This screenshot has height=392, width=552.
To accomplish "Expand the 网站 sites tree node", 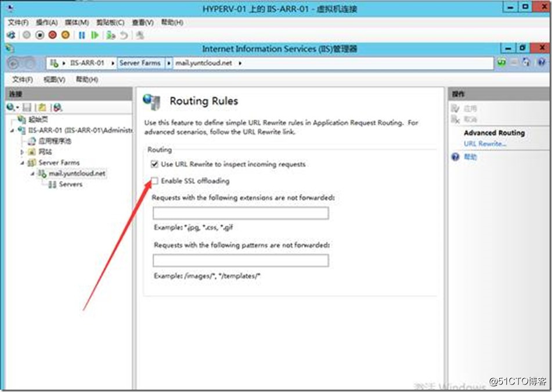I will [x=22, y=152].
